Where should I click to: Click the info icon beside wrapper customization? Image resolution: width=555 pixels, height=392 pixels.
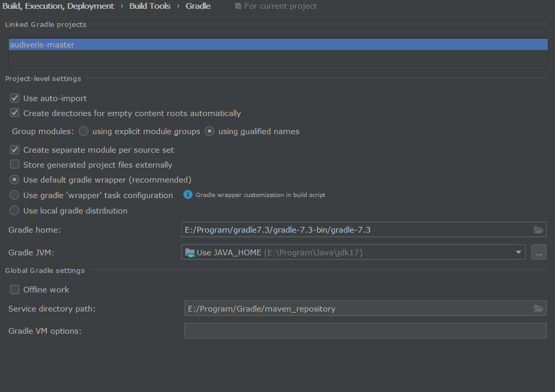tap(188, 195)
